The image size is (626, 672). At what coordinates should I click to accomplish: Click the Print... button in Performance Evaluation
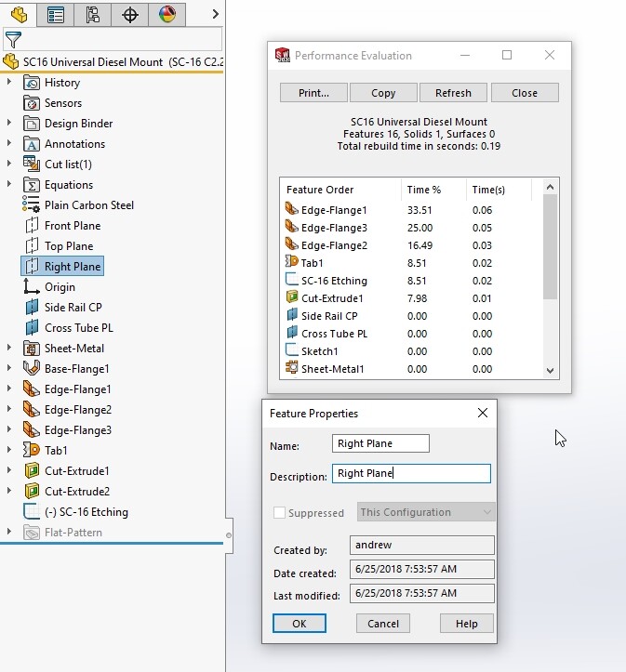tap(313, 93)
